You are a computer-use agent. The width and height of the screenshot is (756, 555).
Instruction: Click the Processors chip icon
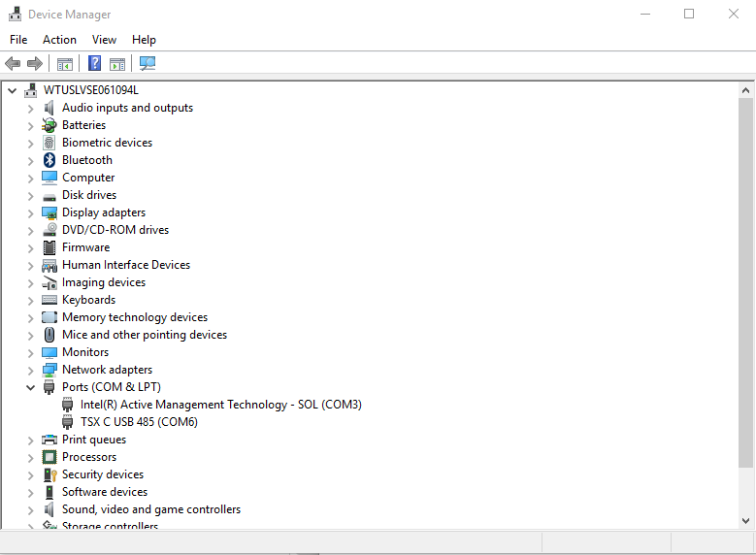pyautogui.click(x=49, y=457)
